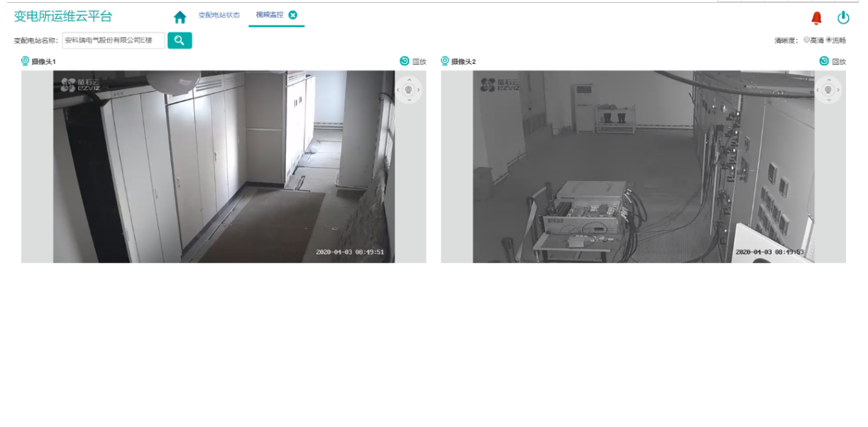Image resolution: width=868 pixels, height=427 pixels.
Task: Select the 高清 clarity radio button
Action: coord(806,40)
